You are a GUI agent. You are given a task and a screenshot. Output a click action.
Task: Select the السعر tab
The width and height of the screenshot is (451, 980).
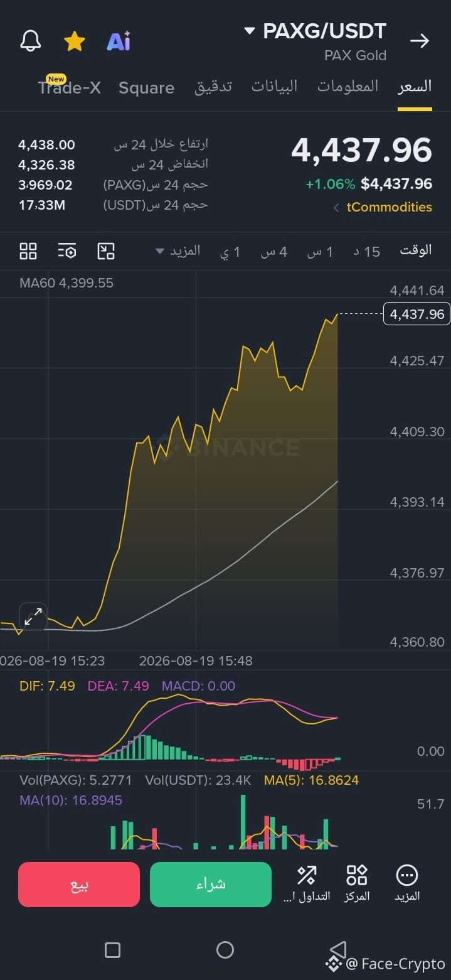click(415, 87)
